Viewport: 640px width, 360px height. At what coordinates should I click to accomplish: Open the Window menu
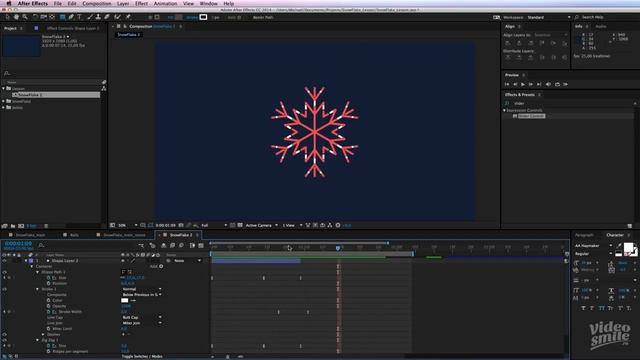pos(209,3)
